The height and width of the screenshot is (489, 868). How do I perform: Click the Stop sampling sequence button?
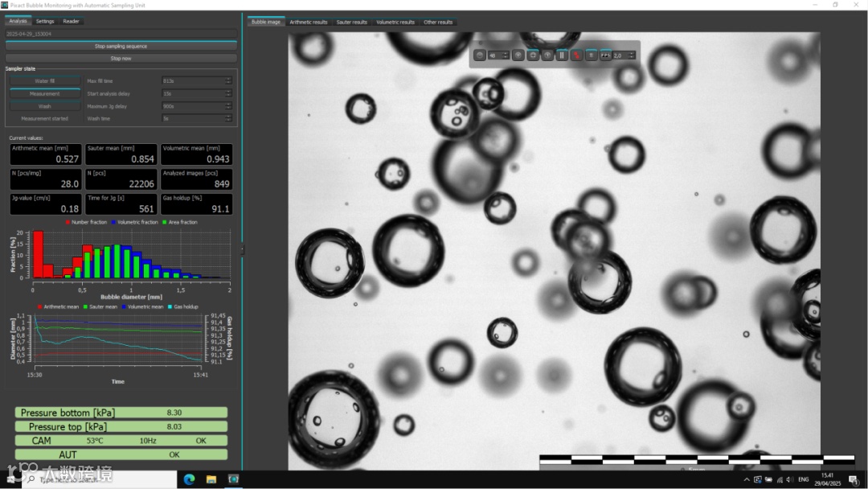pos(121,46)
